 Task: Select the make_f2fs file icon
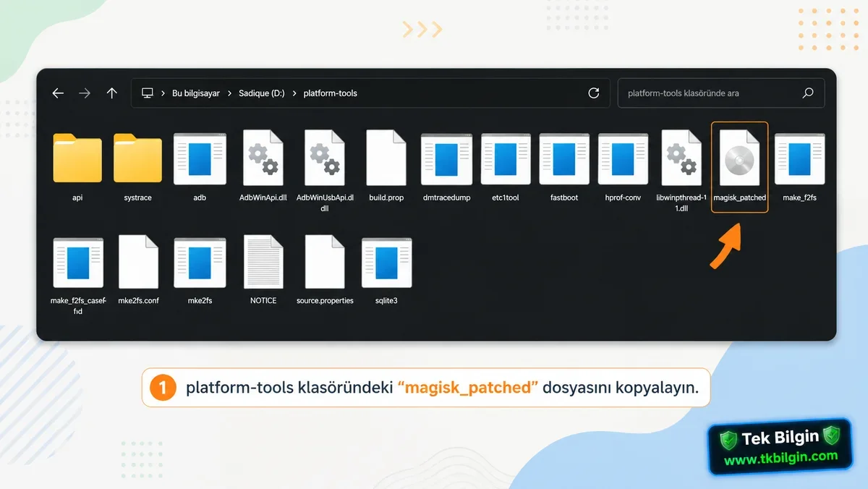(799, 158)
